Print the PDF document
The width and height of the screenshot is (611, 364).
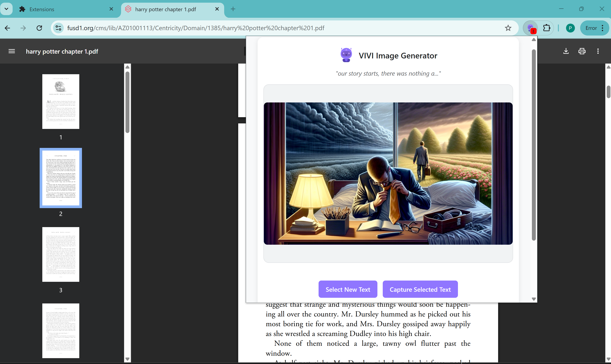coord(582,51)
